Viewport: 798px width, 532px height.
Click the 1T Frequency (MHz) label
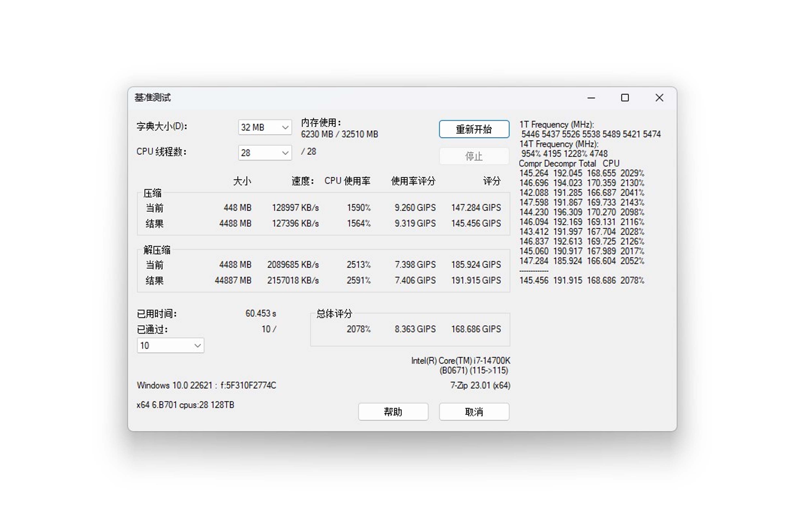[x=556, y=124]
